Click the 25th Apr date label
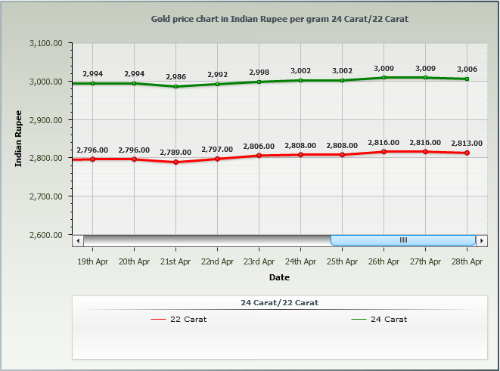 [x=342, y=262]
